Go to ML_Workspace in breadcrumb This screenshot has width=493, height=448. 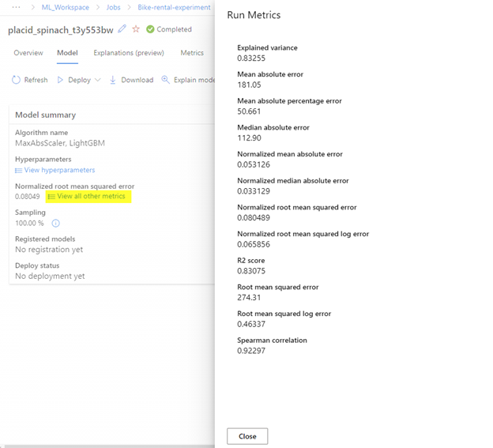pyautogui.click(x=65, y=7)
